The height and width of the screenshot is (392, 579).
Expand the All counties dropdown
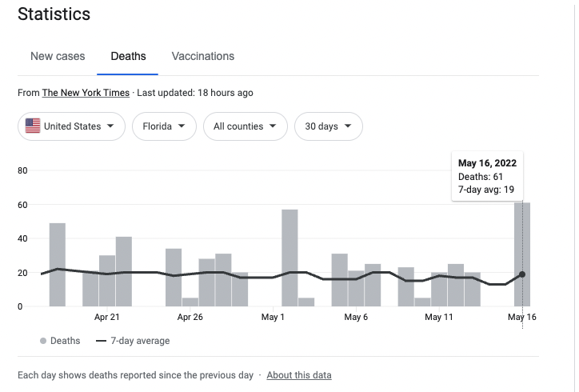(x=246, y=126)
